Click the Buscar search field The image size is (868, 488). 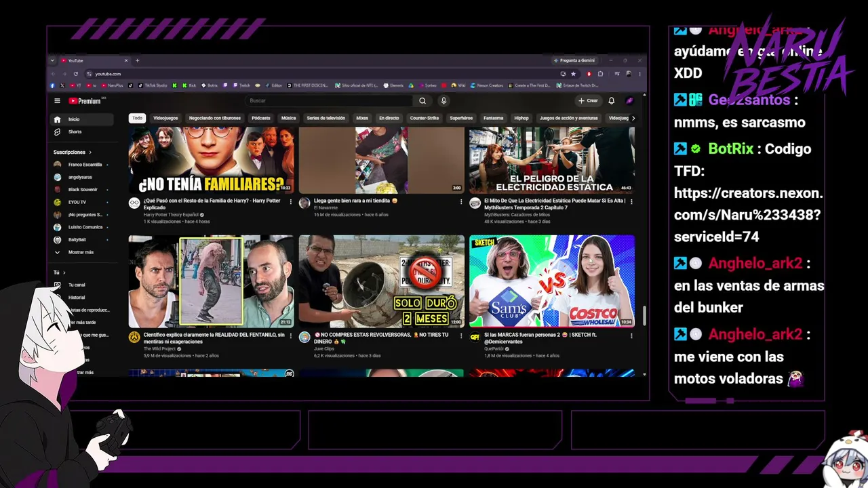[x=330, y=101]
